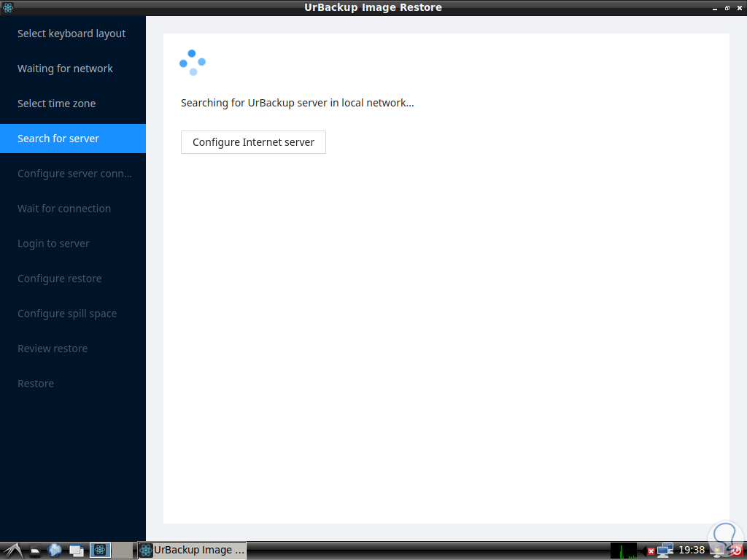Open the file manager taskbar icon
This screenshot has height=560, width=747.
pos(35,551)
